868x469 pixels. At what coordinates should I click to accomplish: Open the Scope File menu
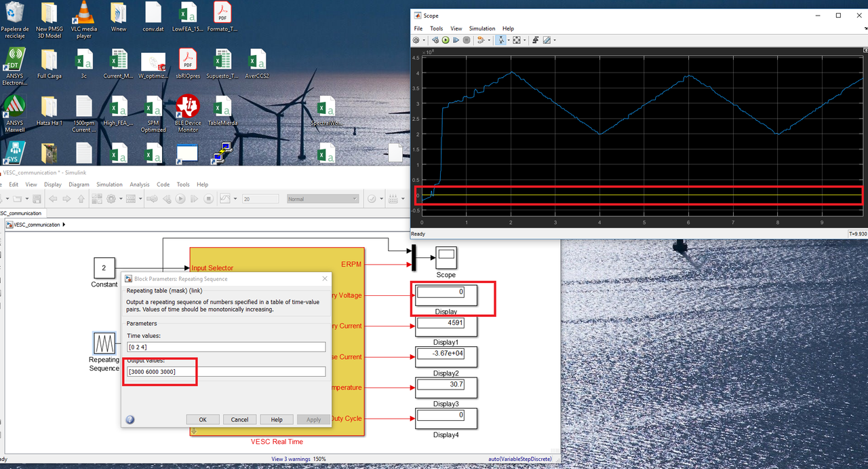tap(418, 29)
